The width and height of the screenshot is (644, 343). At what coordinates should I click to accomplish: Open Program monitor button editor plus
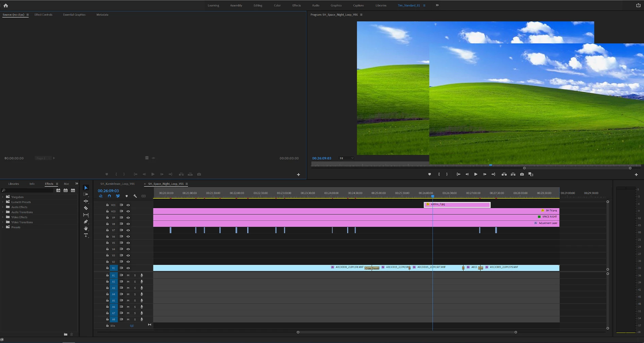(x=636, y=175)
